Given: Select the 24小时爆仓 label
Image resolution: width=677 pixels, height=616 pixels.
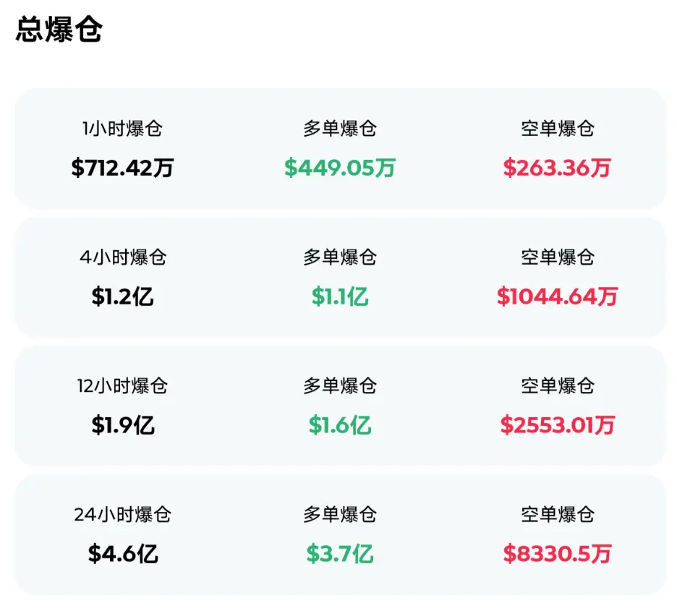Looking at the screenshot, I should [x=122, y=515].
